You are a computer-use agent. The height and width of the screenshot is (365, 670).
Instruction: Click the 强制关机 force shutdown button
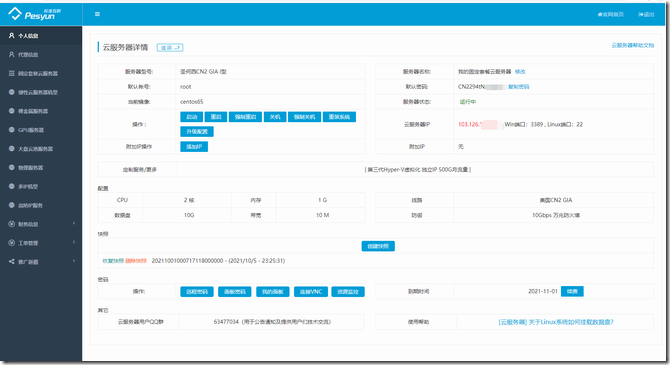[304, 117]
